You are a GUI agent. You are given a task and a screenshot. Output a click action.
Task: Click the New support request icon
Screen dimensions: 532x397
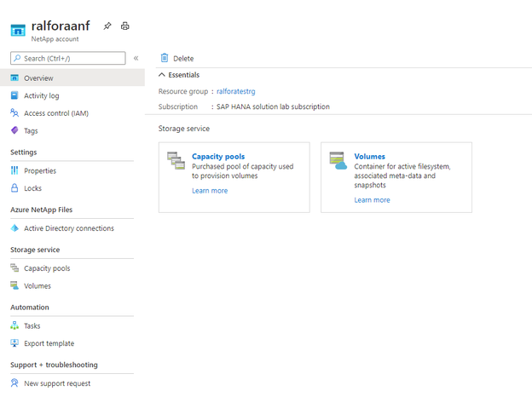14,383
